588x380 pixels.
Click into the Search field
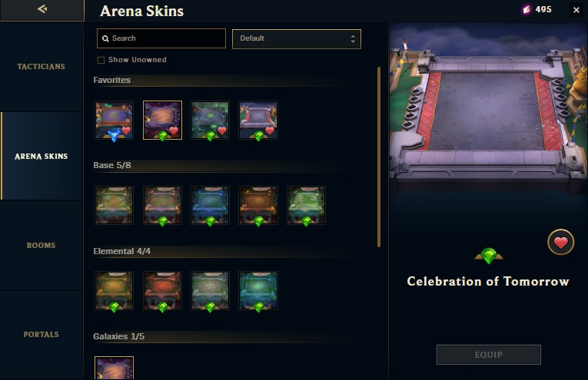[x=161, y=38]
